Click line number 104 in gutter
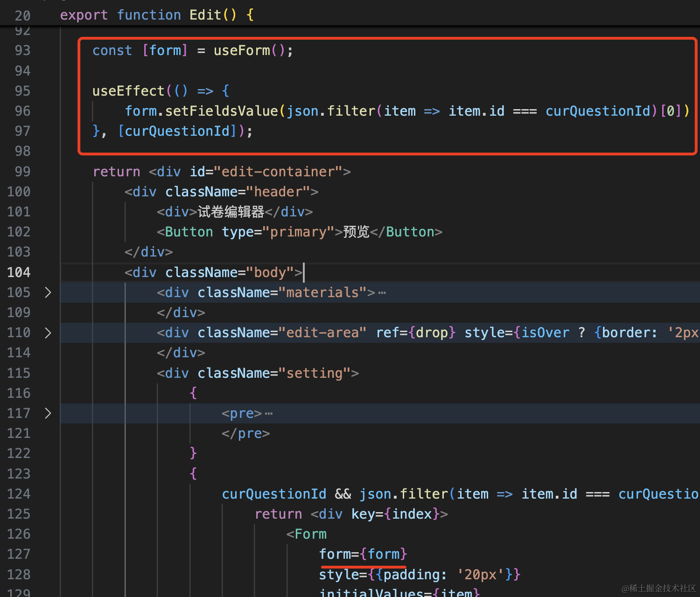The height and width of the screenshot is (597, 700). [19, 272]
